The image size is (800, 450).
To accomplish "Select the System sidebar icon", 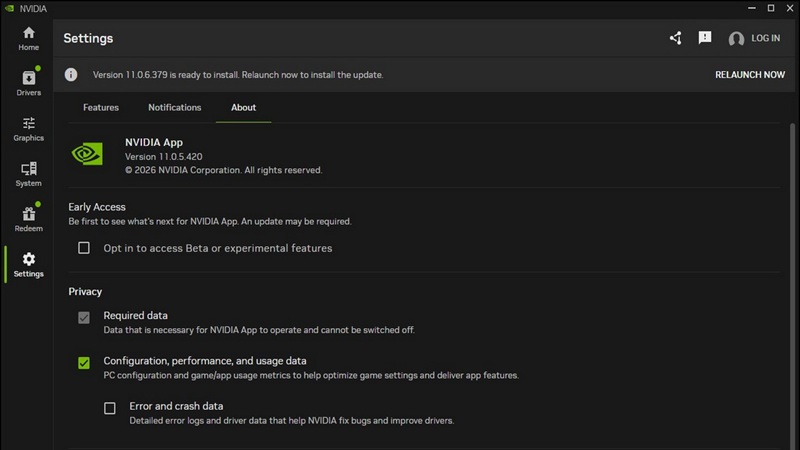I will [x=28, y=174].
